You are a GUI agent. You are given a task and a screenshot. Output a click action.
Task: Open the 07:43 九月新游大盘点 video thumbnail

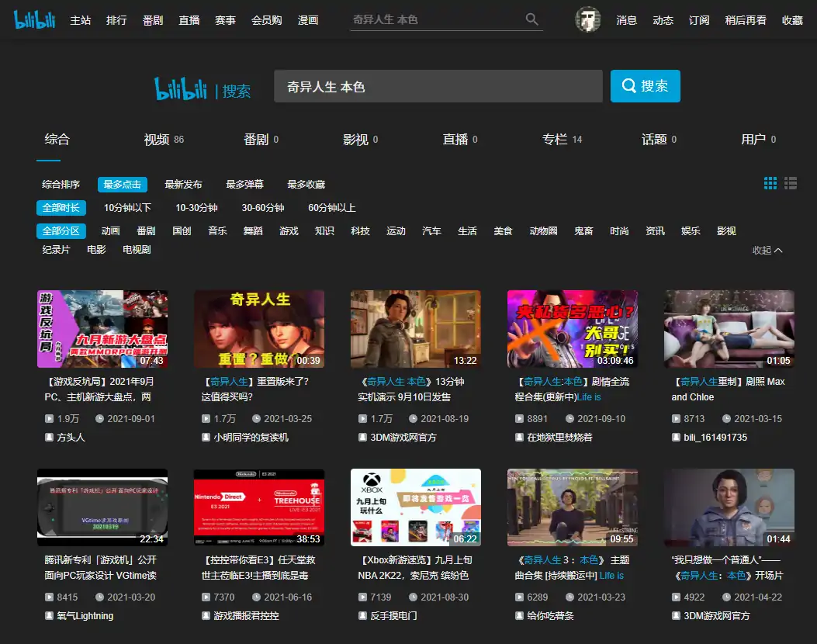(102, 329)
